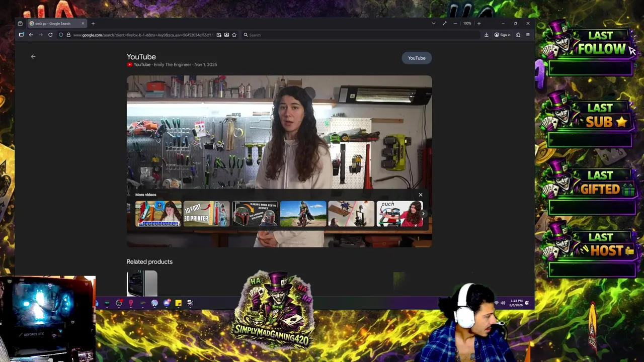Zoom in with the plus icon
This screenshot has width=644, height=362.
(x=478, y=24)
